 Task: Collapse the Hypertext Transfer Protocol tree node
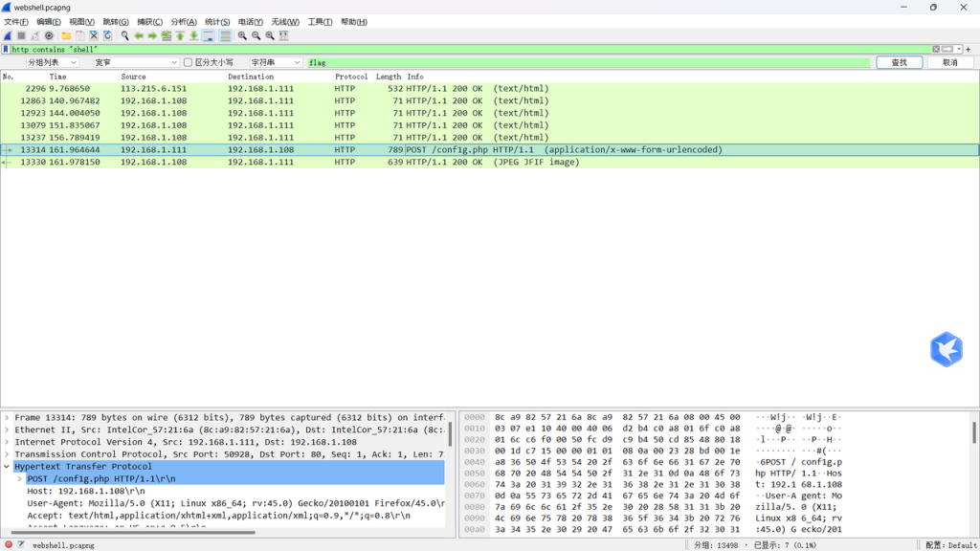pos(7,467)
